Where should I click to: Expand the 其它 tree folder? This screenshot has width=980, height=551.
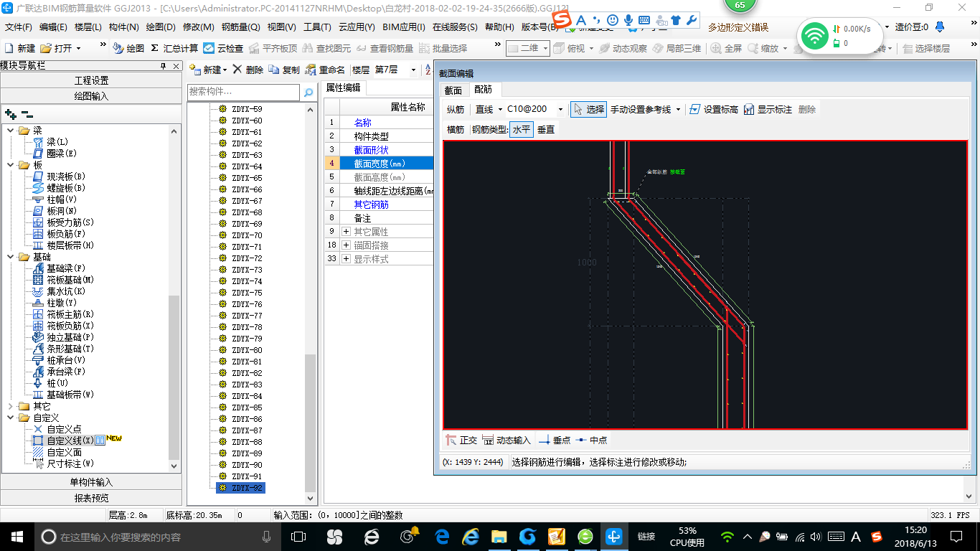11,406
